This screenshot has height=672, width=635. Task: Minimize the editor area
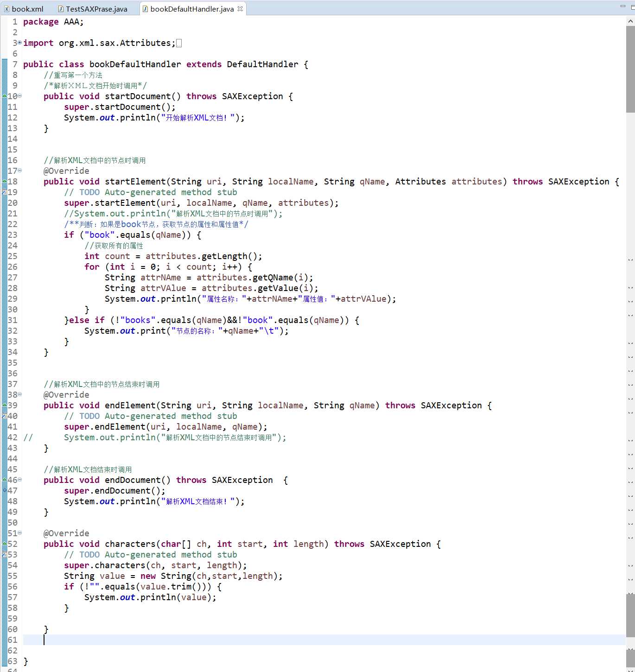[x=622, y=6]
